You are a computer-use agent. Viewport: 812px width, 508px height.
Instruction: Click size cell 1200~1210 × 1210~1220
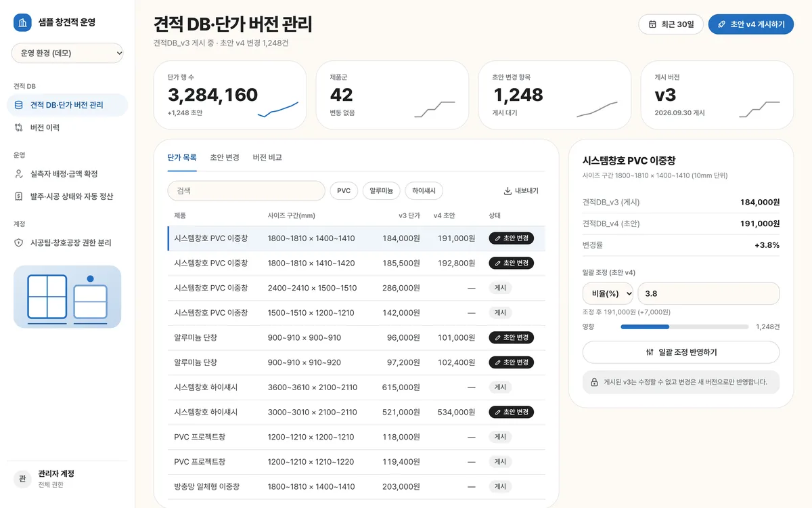coord(311,462)
